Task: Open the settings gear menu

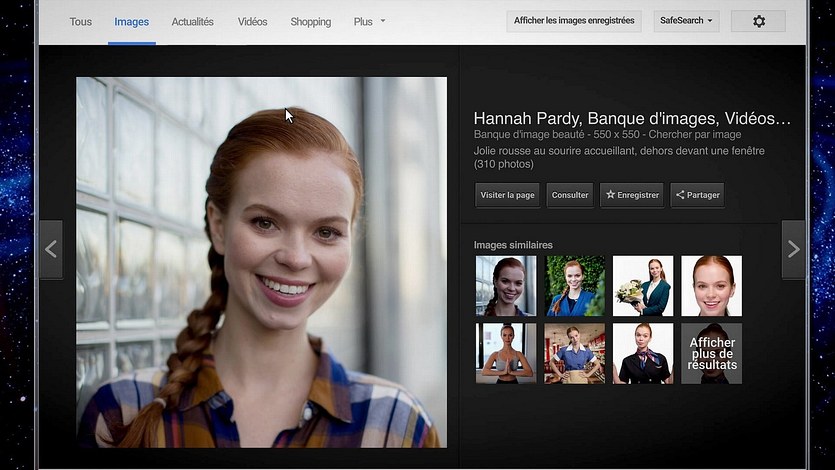Action: click(758, 21)
